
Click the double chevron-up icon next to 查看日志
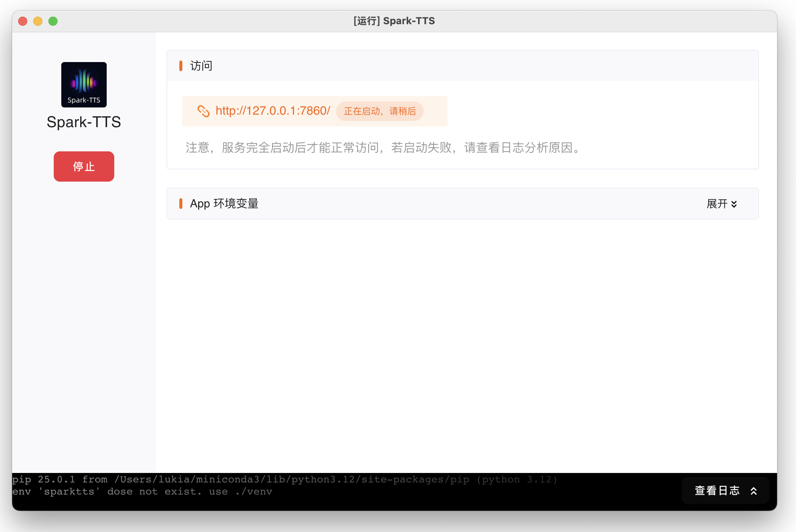pyautogui.click(x=754, y=491)
